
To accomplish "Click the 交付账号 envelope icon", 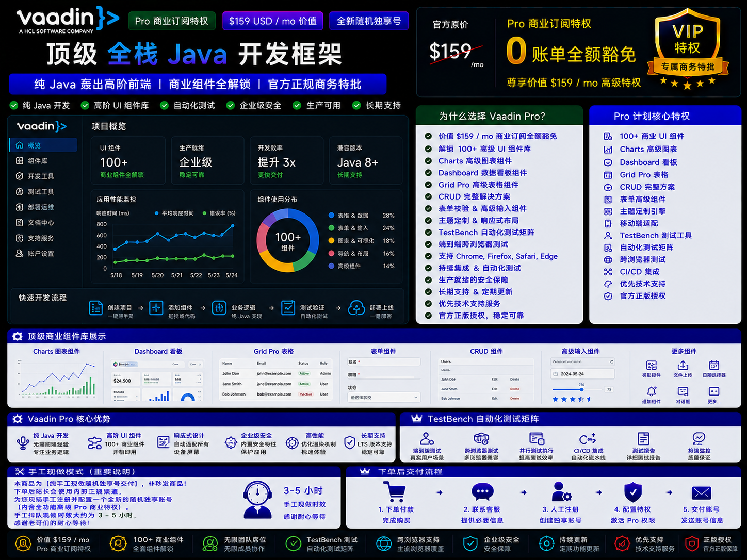I will 702,493.
